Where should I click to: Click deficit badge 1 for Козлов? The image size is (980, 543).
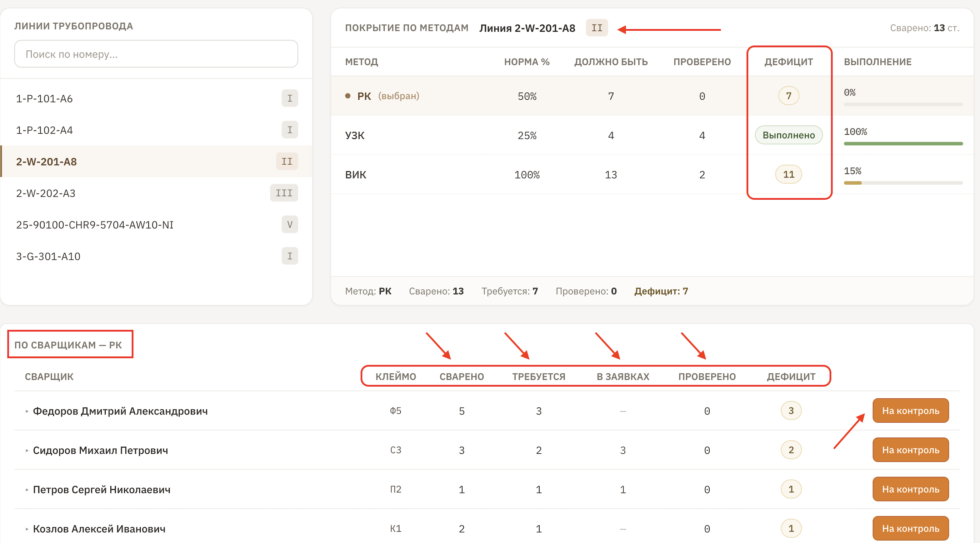point(791,529)
